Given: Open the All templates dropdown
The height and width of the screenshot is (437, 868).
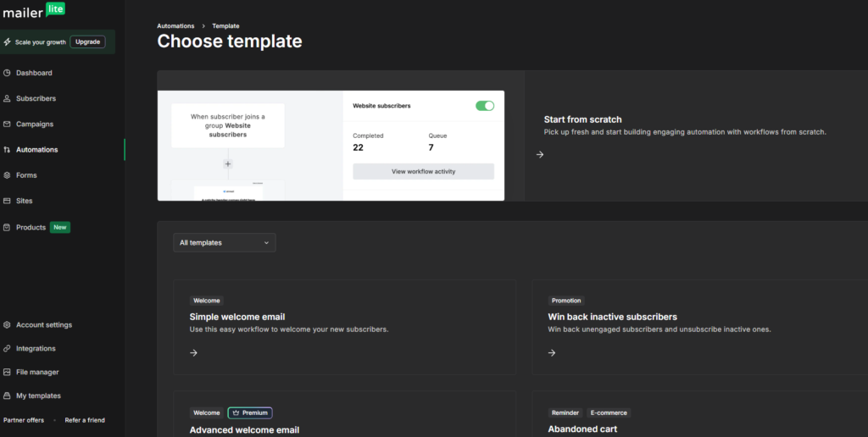Looking at the screenshot, I should coord(224,243).
